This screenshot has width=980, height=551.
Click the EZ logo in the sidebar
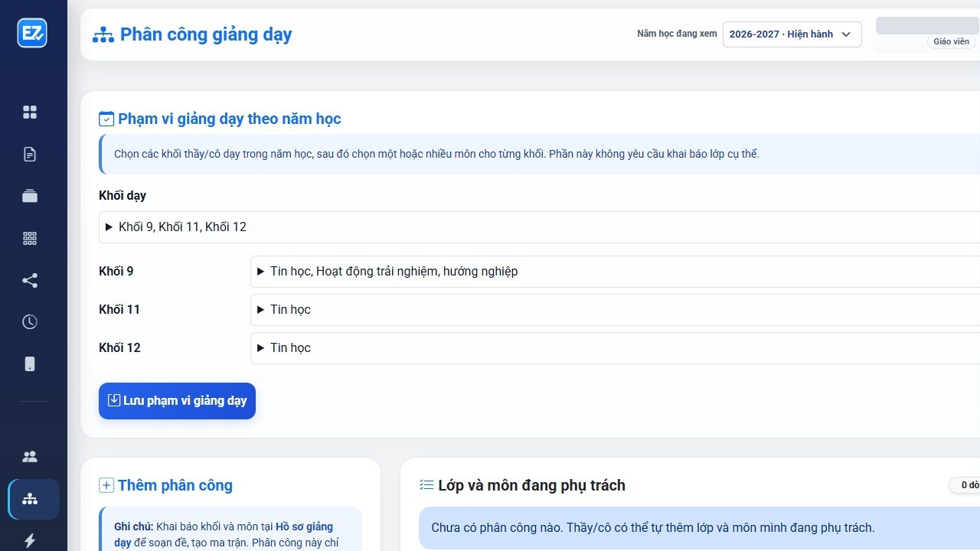[32, 33]
